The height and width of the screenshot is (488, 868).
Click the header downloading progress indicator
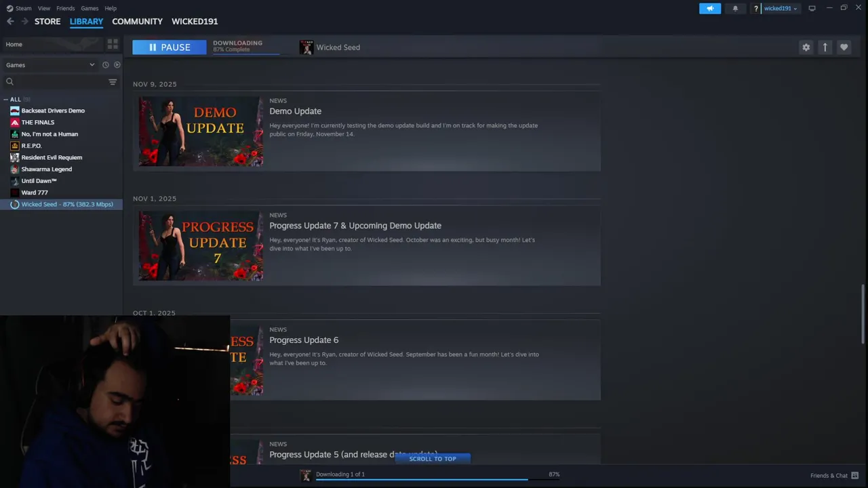[246, 47]
